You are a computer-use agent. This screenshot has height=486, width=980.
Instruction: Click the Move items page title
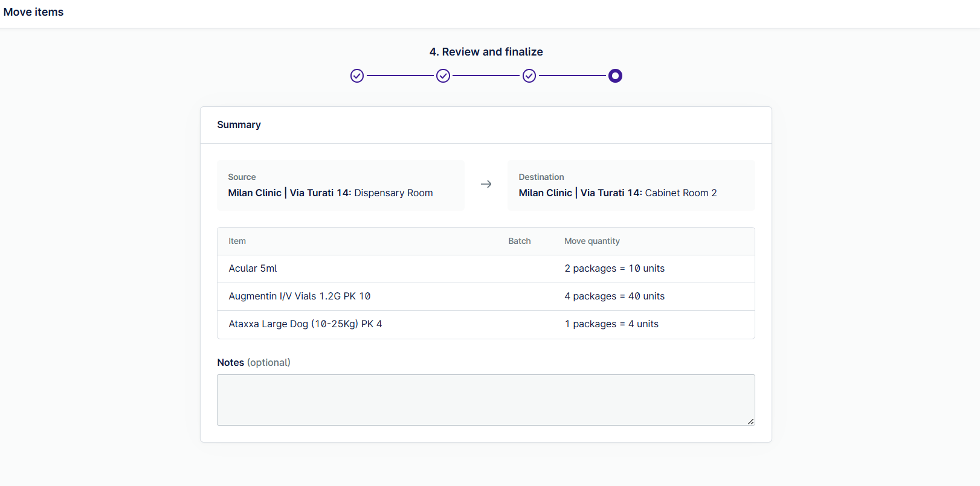click(x=33, y=12)
